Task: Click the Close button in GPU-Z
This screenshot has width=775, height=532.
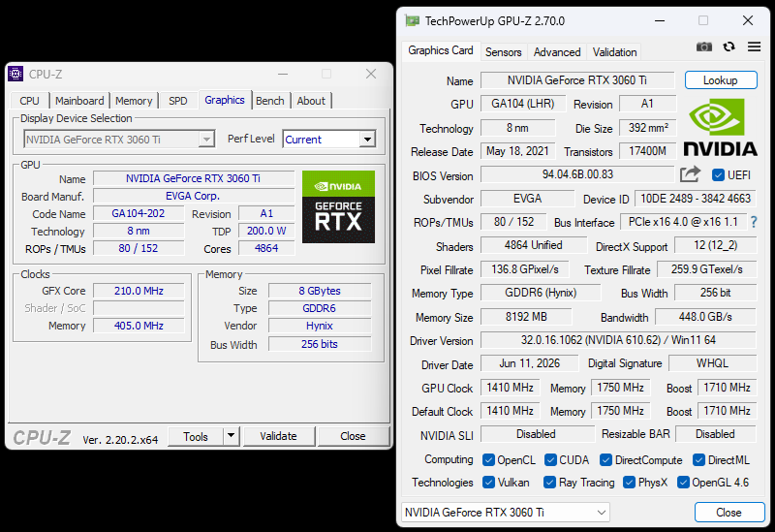Action: [729, 513]
